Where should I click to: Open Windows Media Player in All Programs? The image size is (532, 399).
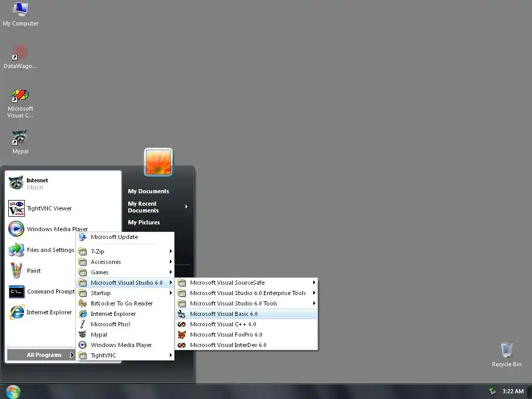(125, 345)
